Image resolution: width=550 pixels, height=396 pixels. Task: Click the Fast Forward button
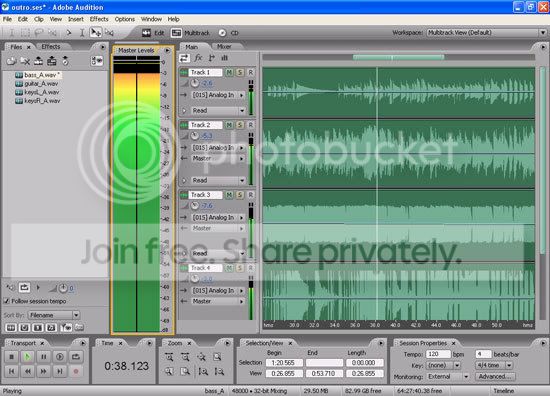coord(43,371)
